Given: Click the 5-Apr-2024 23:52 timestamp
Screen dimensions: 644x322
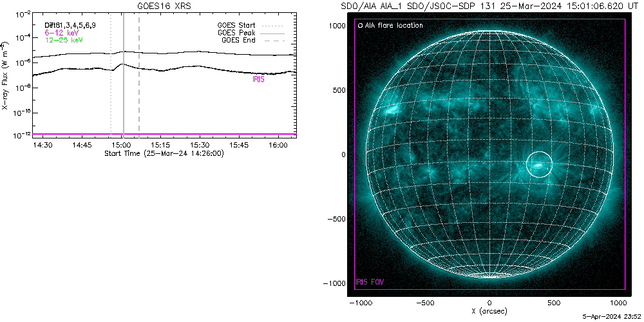Looking at the screenshot, I should 612,316.
